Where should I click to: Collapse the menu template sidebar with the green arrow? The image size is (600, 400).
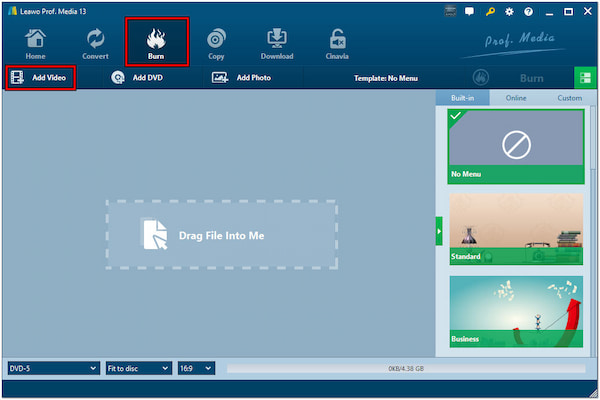point(438,230)
